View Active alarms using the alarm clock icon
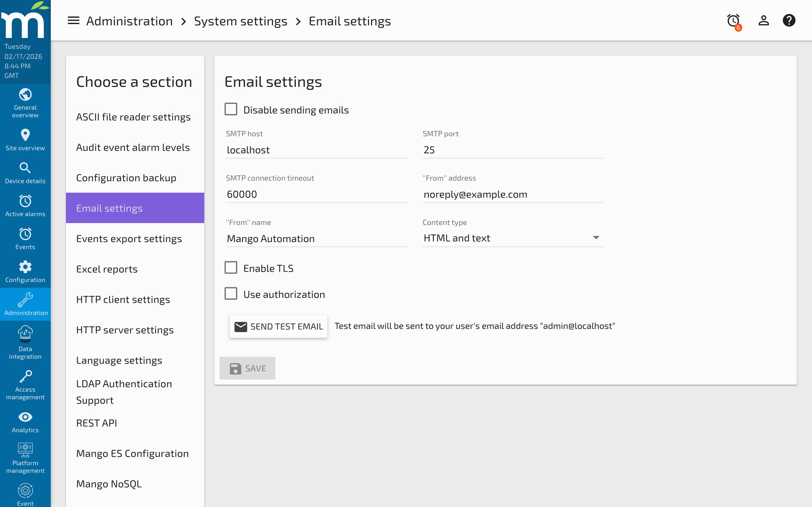The image size is (812, 507). [25, 201]
